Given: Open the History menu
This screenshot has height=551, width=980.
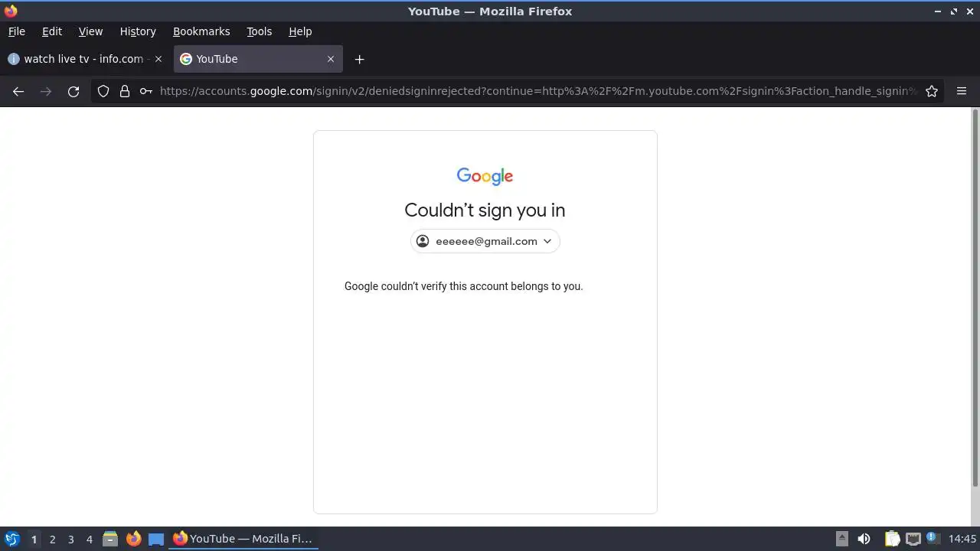Looking at the screenshot, I should [x=138, y=31].
